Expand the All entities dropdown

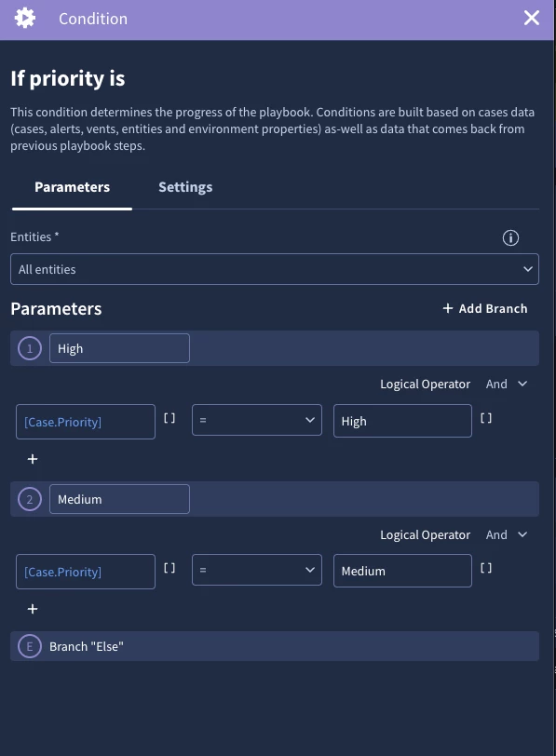coord(275,269)
